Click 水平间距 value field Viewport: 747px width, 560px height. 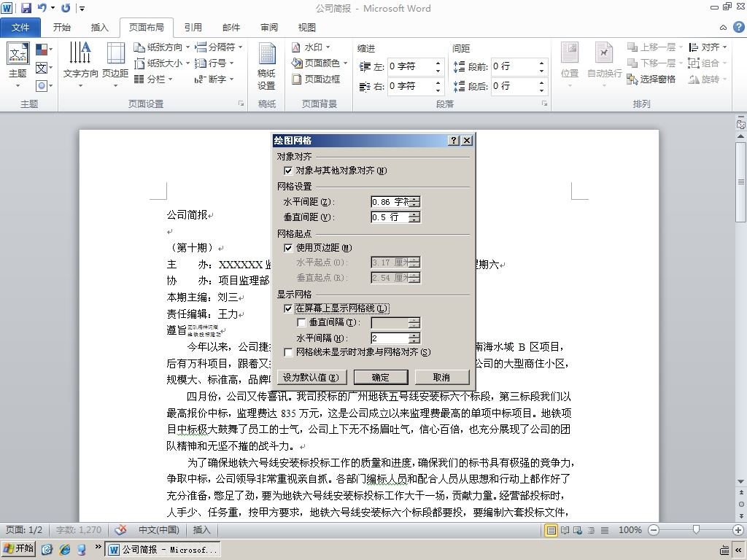[390, 202]
